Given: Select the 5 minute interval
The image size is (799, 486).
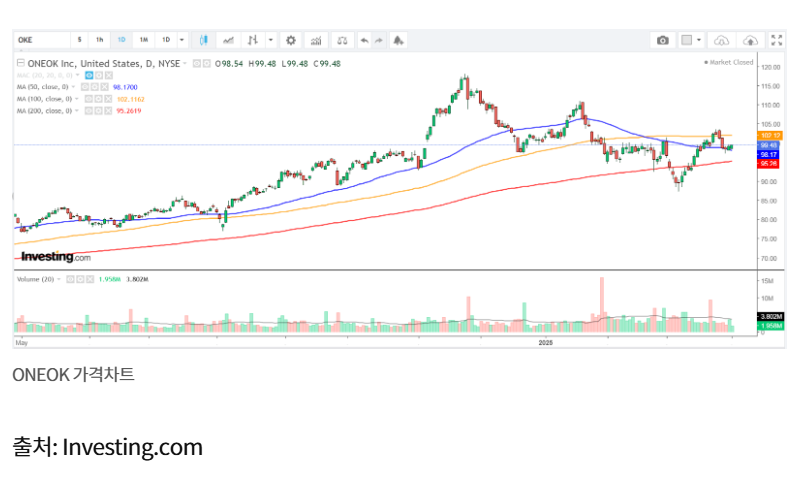Looking at the screenshot, I should [x=79, y=40].
